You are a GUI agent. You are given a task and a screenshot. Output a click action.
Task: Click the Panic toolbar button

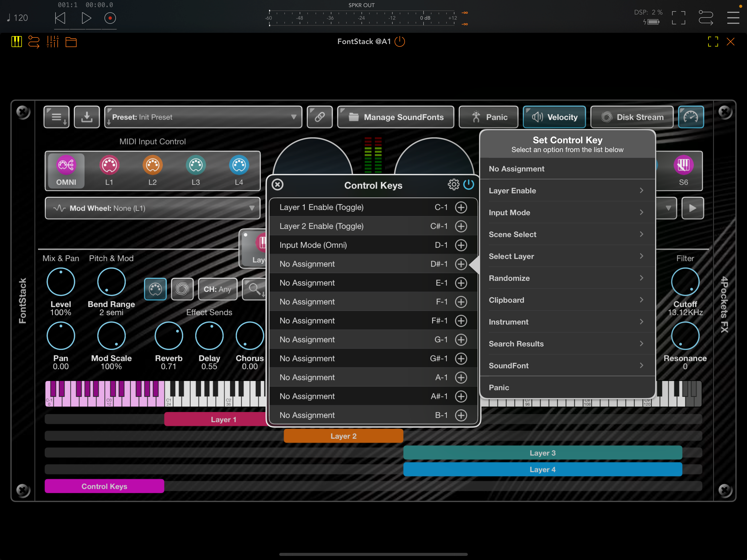click(x=488, y=117)
